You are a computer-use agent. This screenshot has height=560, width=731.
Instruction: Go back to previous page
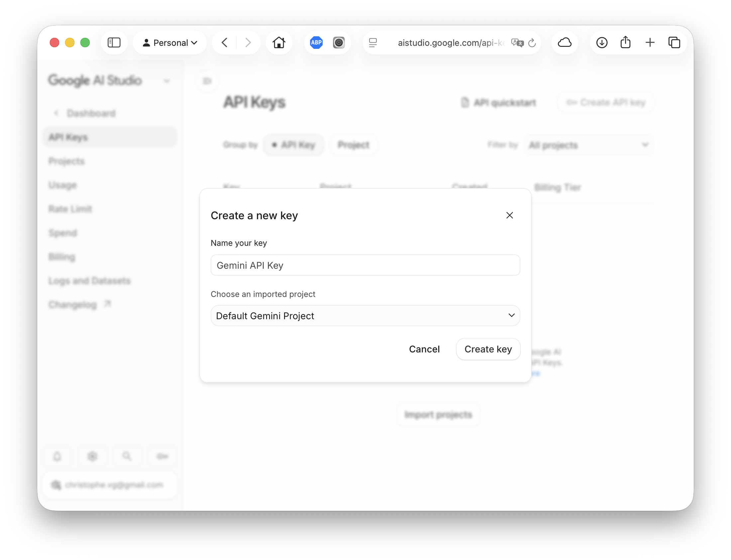224,43
